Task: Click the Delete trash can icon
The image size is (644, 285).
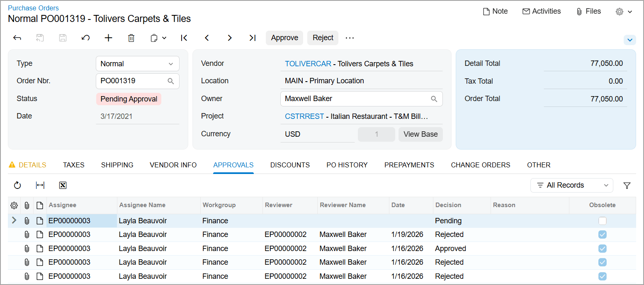Action: (x=131, y=38)
